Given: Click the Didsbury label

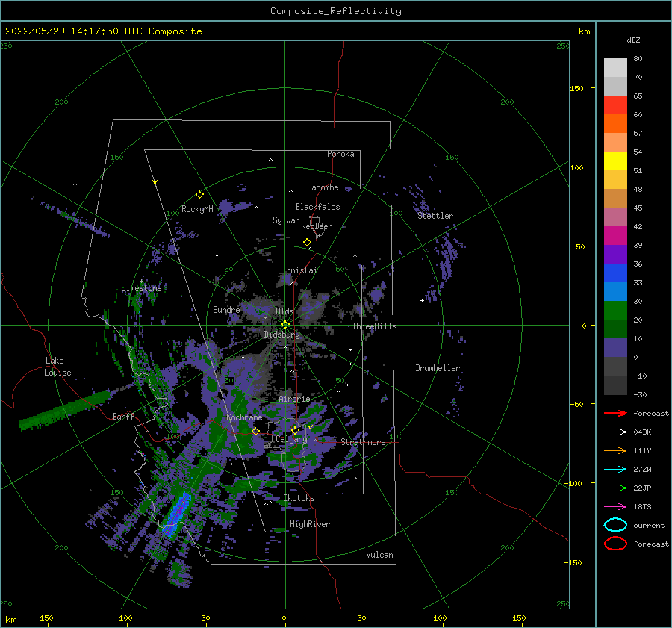Looking at the screenshot, I should tap(281, 335).
